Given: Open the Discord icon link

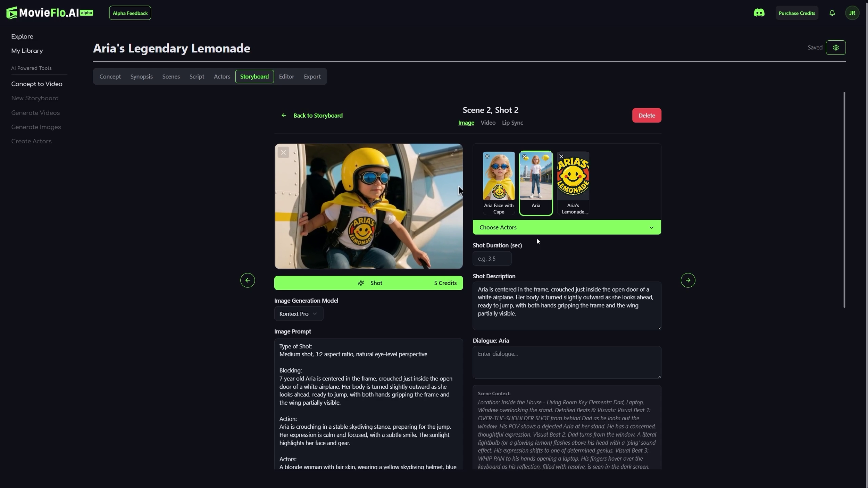Looking at the screenshot, I should (x=759, y=13).
